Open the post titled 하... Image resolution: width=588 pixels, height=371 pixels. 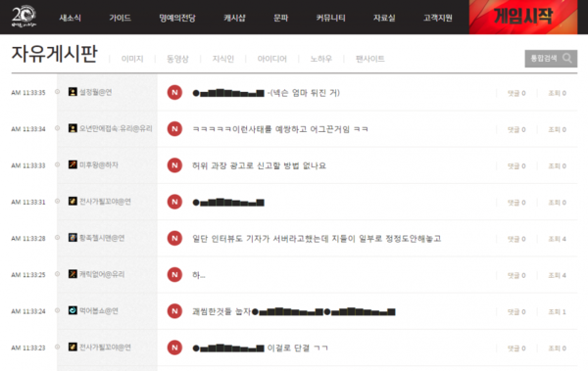pos(199,275)
